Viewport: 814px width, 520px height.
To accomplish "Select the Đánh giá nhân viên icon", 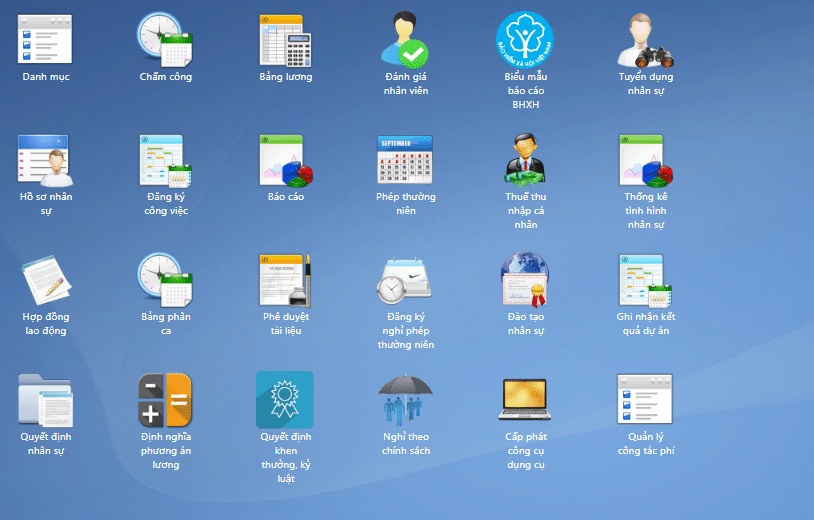I will pyautogui.click(x=405, y=39).
